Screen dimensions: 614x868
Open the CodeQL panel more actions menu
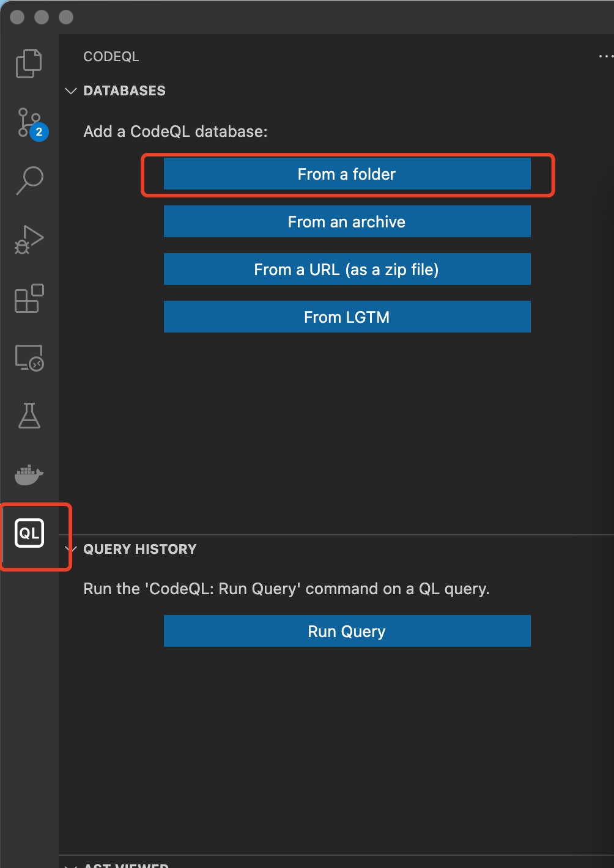[605, 56]
